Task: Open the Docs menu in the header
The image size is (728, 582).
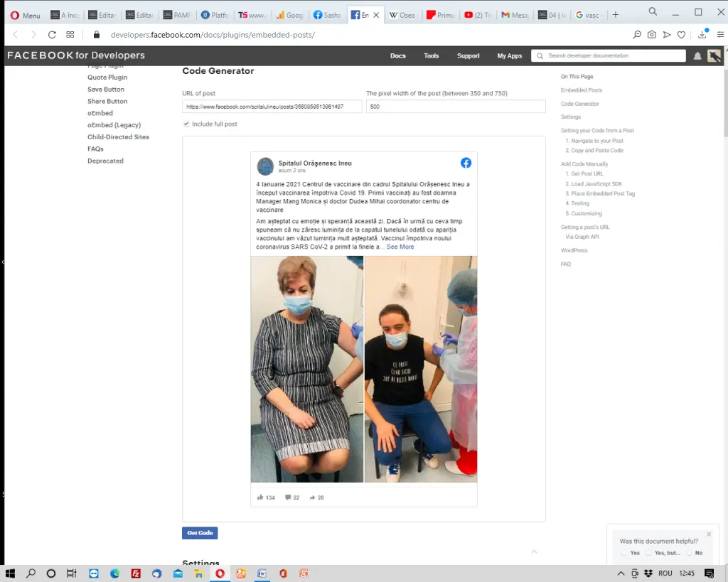Action: pos(398,55)
